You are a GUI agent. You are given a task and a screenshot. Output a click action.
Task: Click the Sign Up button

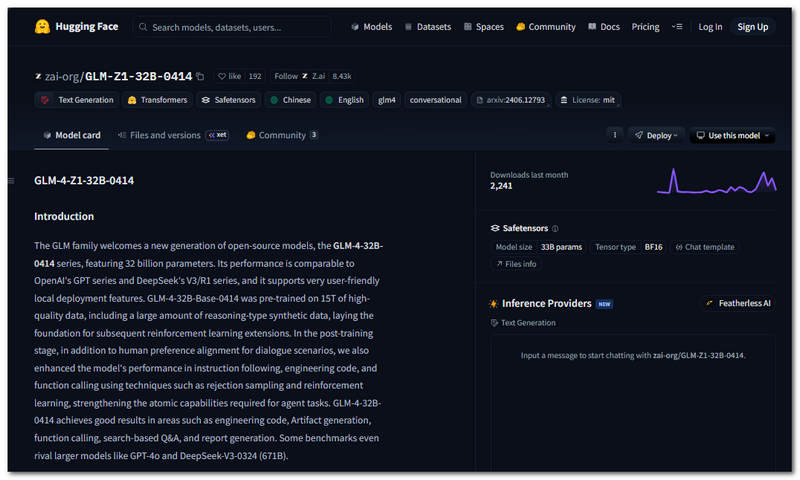[752, 27]
